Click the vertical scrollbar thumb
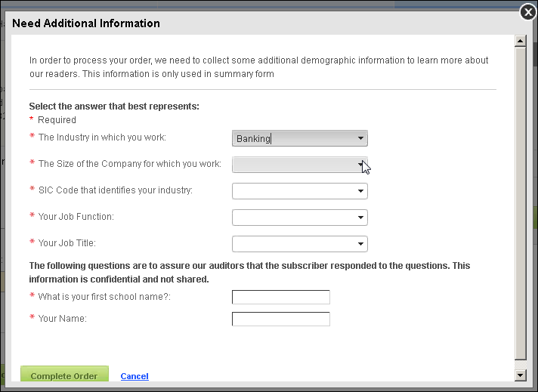Screen dimensions: 538x392 pos(521,204)
